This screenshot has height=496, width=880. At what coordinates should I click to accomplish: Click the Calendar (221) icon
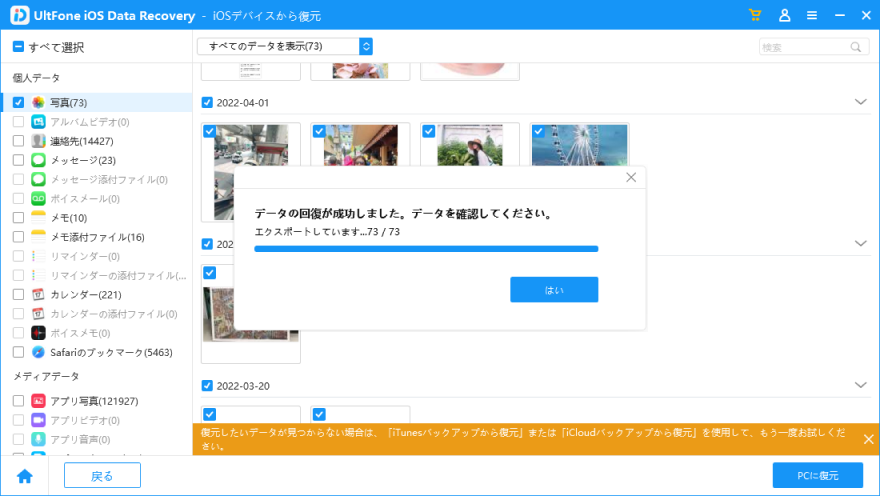pyautogui.click(x=38, y=294)
